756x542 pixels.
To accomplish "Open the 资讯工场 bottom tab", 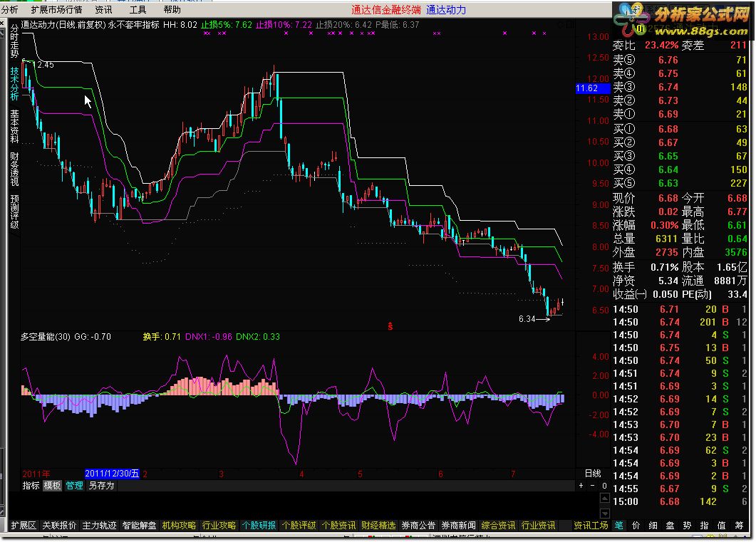I will tap(591, 525).
